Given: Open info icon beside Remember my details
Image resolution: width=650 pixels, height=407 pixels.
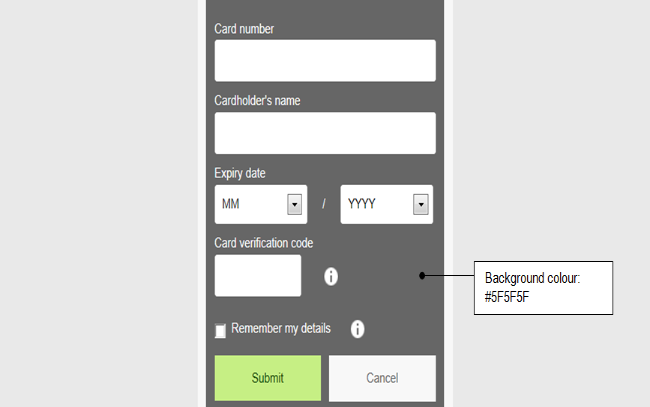Looking at the screenshot, I should (357, 328).
